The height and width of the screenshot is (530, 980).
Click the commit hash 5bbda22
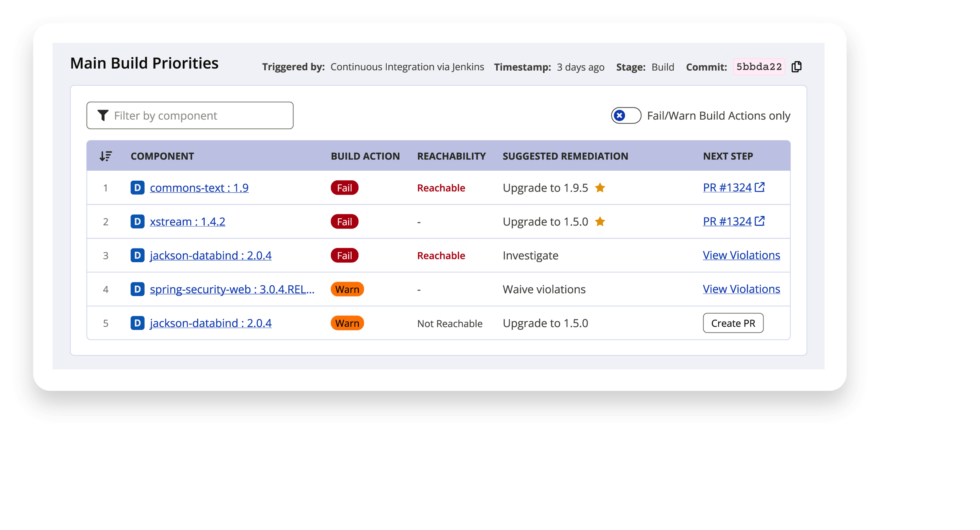pyautogui.click(x=759, y=67)
